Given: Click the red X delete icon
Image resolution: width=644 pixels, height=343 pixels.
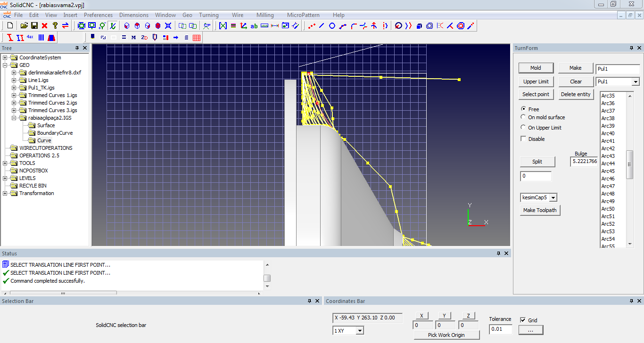Looking at the screenshot, I should click(x=45, y=25).
